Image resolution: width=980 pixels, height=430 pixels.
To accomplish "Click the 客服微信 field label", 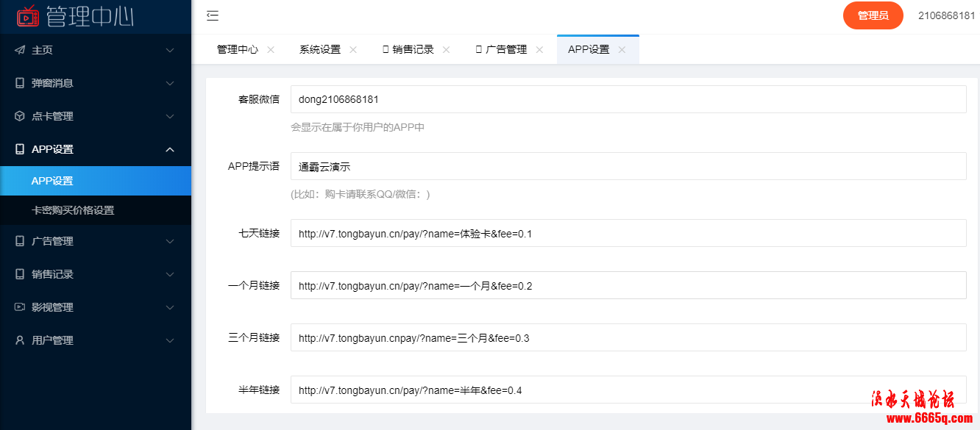I will tap(259, 99).
